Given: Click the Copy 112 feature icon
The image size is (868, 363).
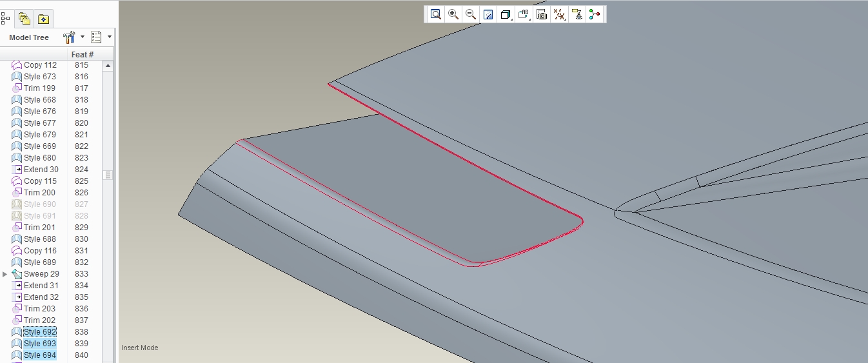Looking at the screenshot, I should 17,65.
